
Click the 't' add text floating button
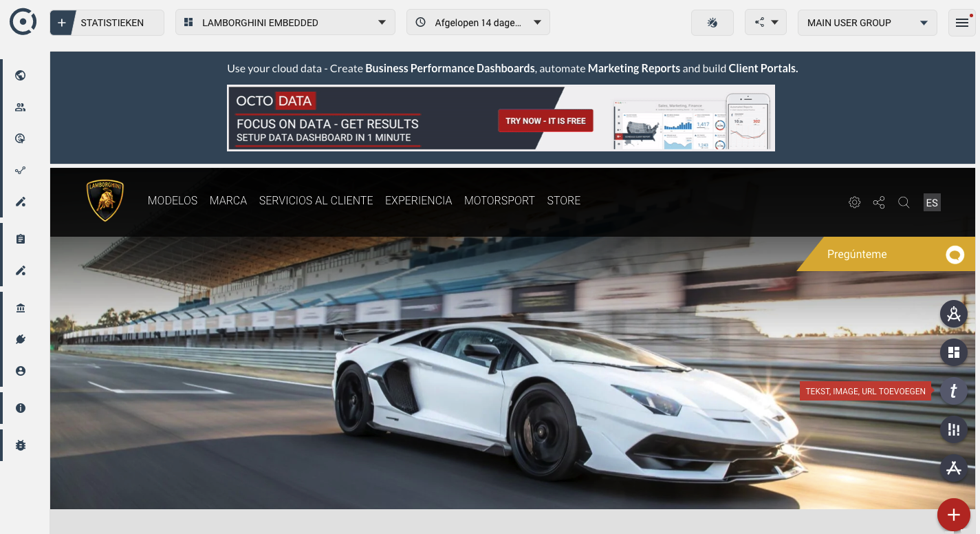coord(954,391)
